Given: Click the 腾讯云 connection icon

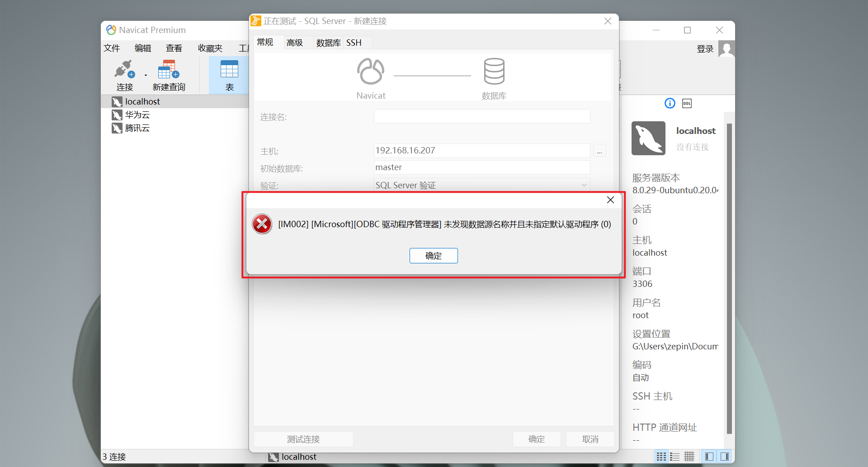Looking at the screenshot, I should [x=117, y=128].
